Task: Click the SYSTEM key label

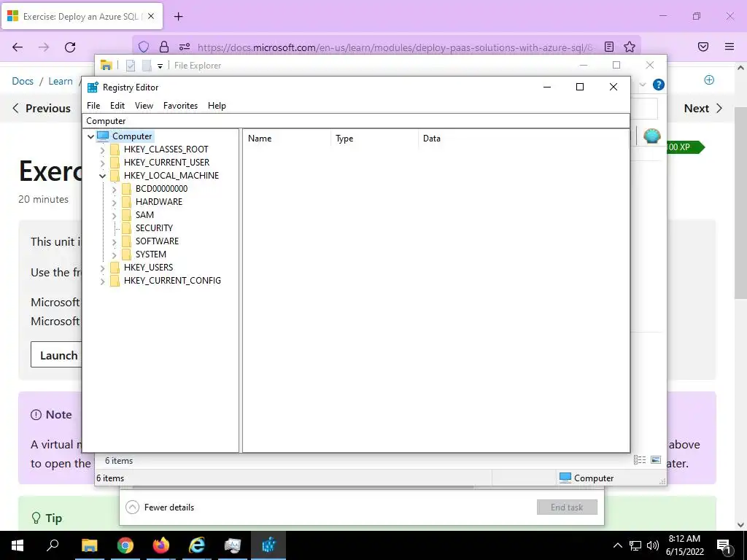Action: (x=151, y=254)
